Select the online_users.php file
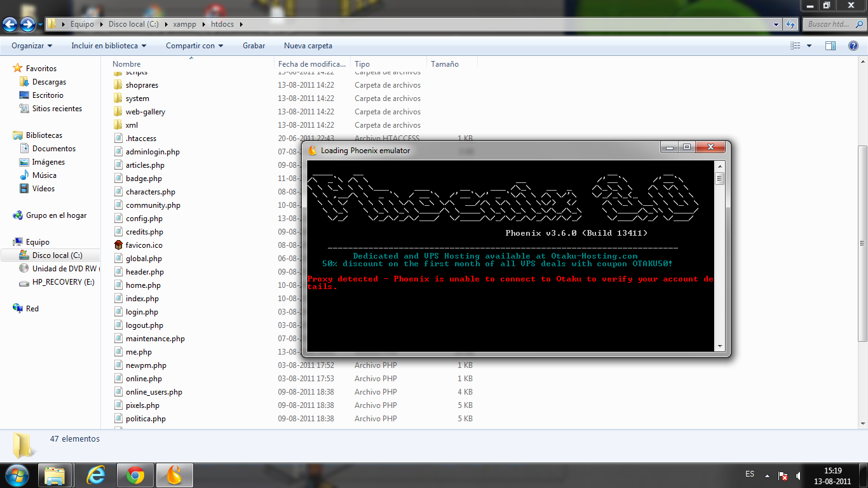 pyautogui.click(x=154, y=392)
